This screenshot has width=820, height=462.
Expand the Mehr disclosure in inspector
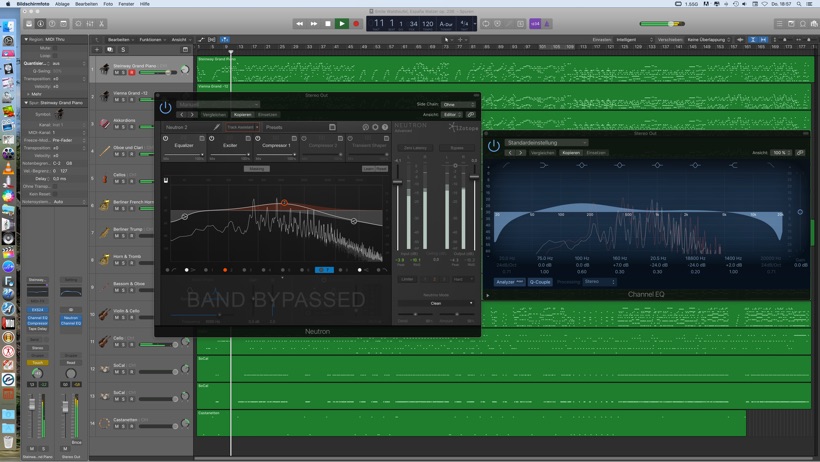(x=28, y=94)
